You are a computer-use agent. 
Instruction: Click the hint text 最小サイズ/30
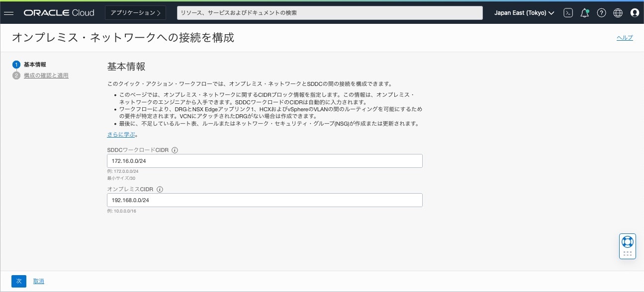[x=121, y=178]
